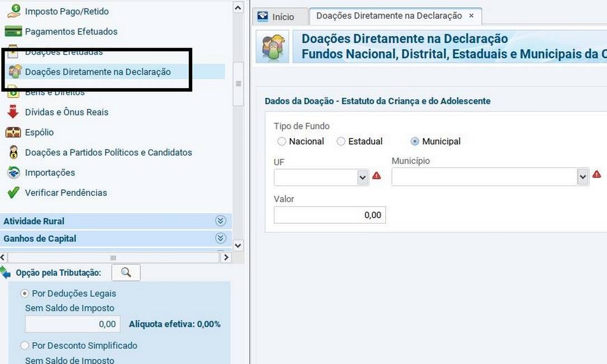
Task: Click the Atividade Rural header text
Action: click(x=34, y=221)
